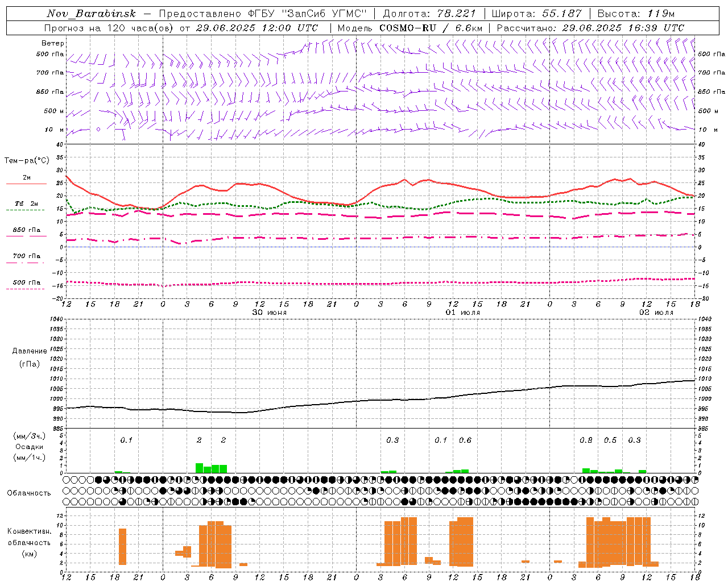The image size is (728, 582).
Task: Click the '500 м' wind level label on left
Action: pyautogui.click(x=54, y=111)
